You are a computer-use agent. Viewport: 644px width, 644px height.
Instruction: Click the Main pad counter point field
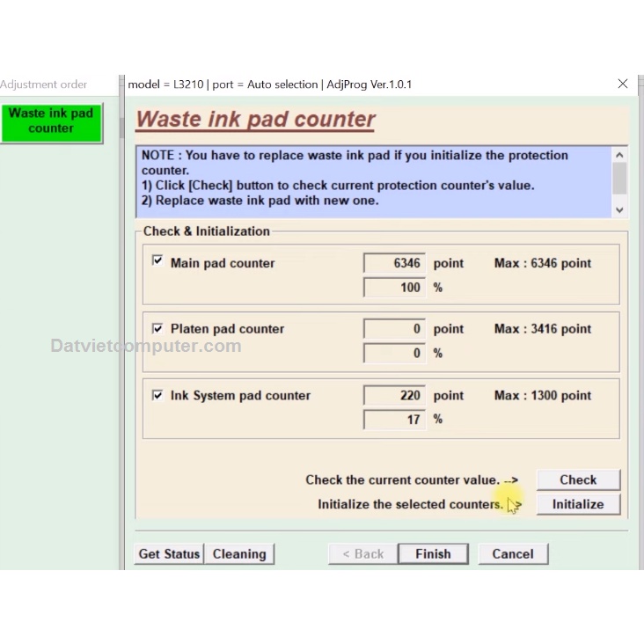[x=394, y=263]
